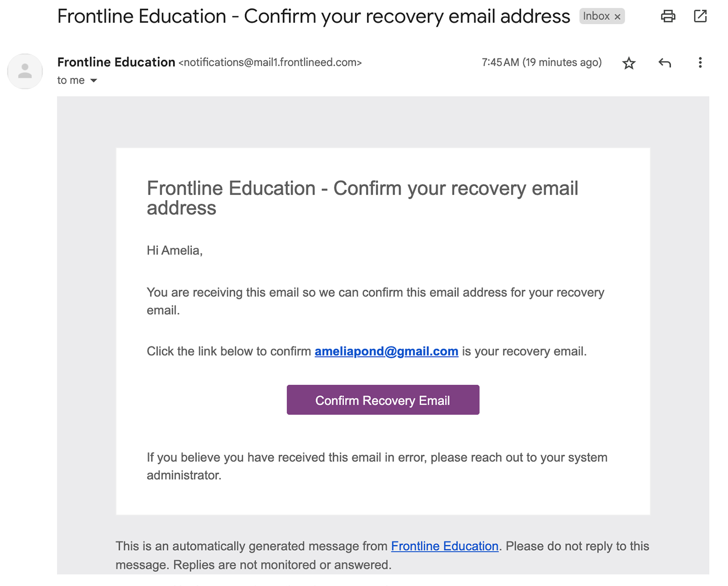Follow the Frontline Education footer link
The height and width of the screenshot is (586, 728).
[x=445, y=546]
